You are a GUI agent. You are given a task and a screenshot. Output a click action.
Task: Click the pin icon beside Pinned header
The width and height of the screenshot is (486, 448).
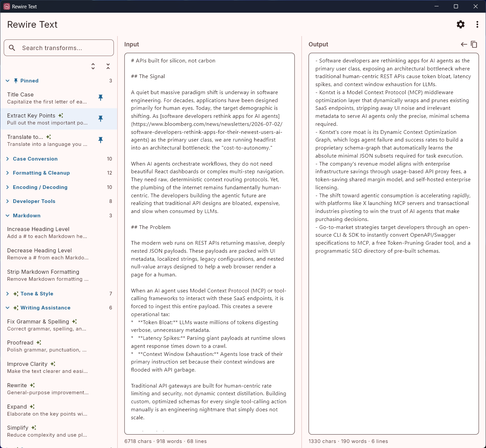[x=16, y=81]
